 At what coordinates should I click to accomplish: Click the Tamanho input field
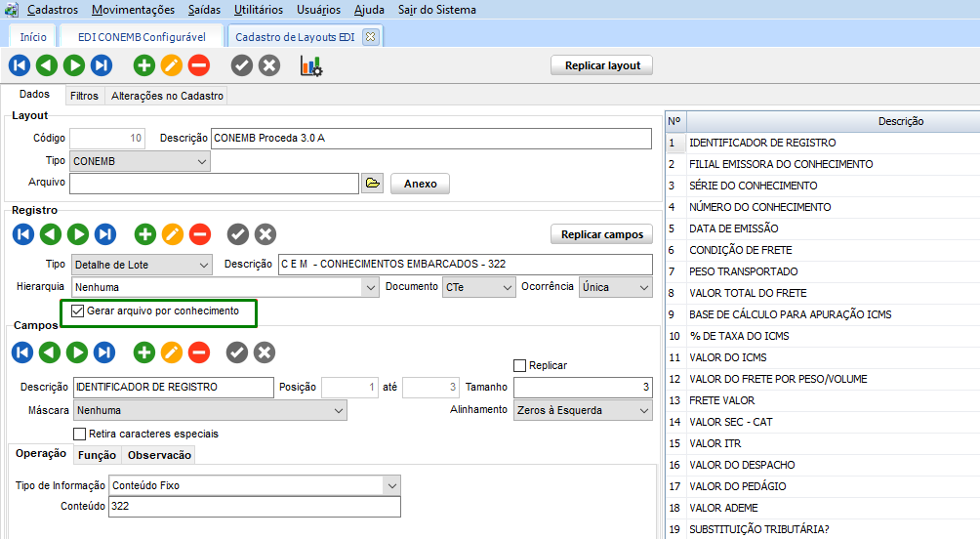(x=583, y=387)
